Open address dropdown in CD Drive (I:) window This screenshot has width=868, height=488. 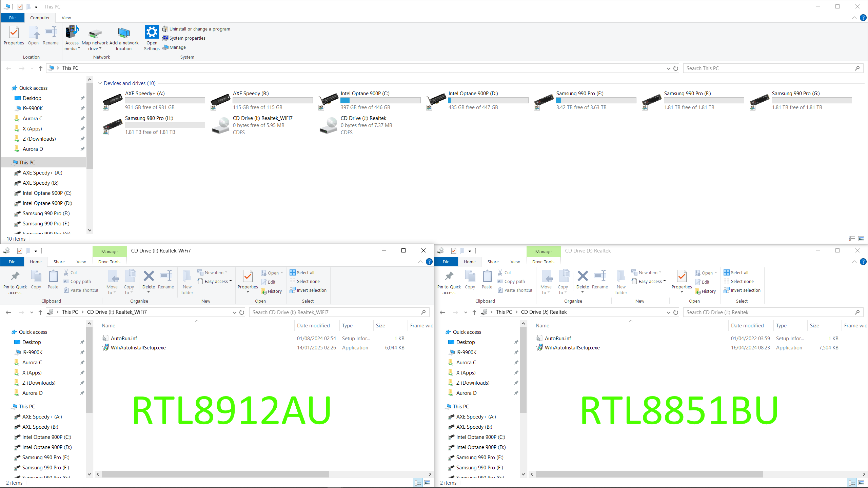[x=234, y=312]
